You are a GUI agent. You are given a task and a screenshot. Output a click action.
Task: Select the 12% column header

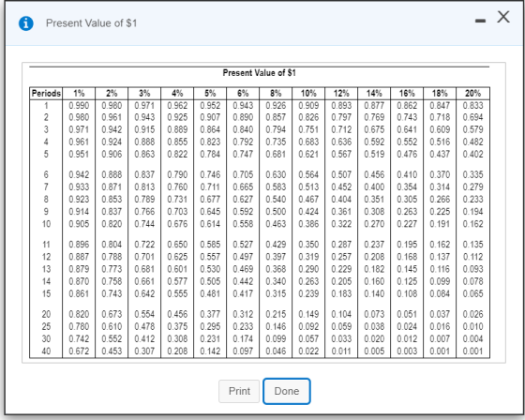tap(341, 94)
